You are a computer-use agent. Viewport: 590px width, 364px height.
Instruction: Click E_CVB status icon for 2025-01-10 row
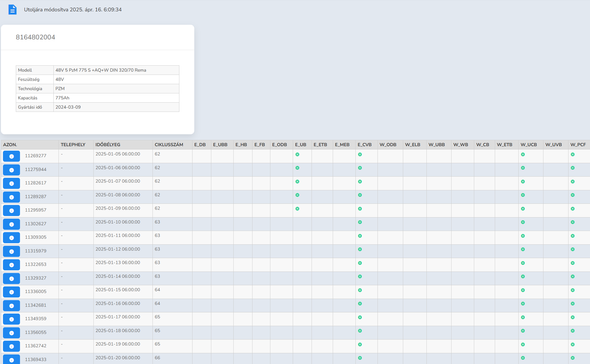point(360,222)
